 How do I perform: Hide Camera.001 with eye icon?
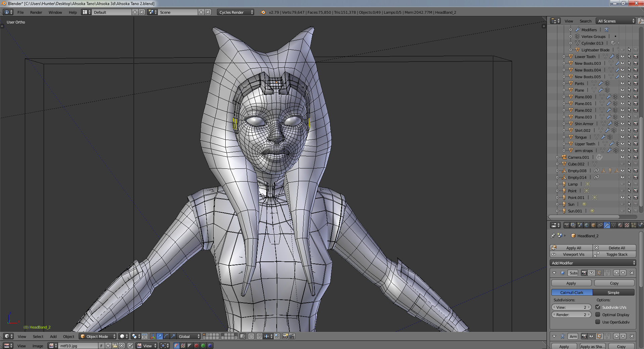click(623, 157)
